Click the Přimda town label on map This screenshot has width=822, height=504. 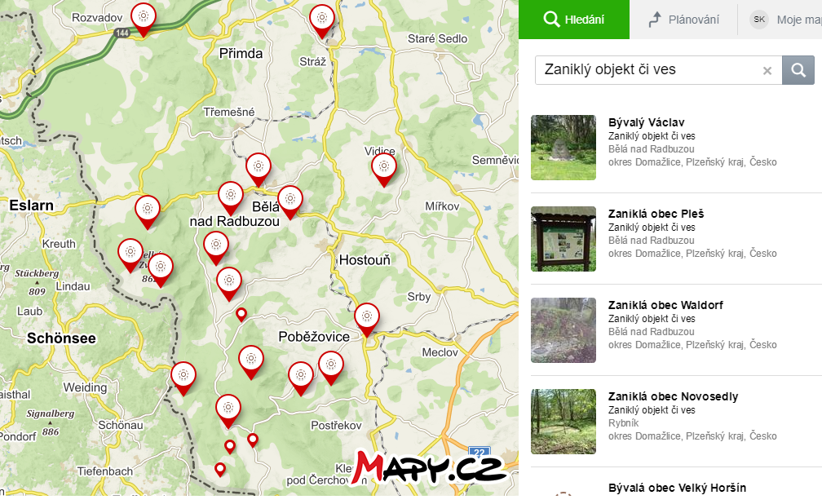click(x=241, y=54)
